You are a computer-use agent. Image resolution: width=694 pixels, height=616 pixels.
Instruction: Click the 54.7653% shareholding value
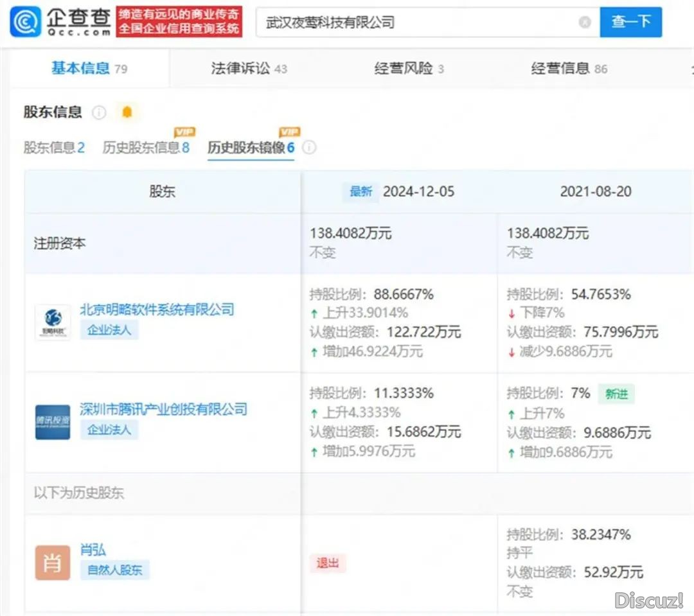click(x=601, y=294)
